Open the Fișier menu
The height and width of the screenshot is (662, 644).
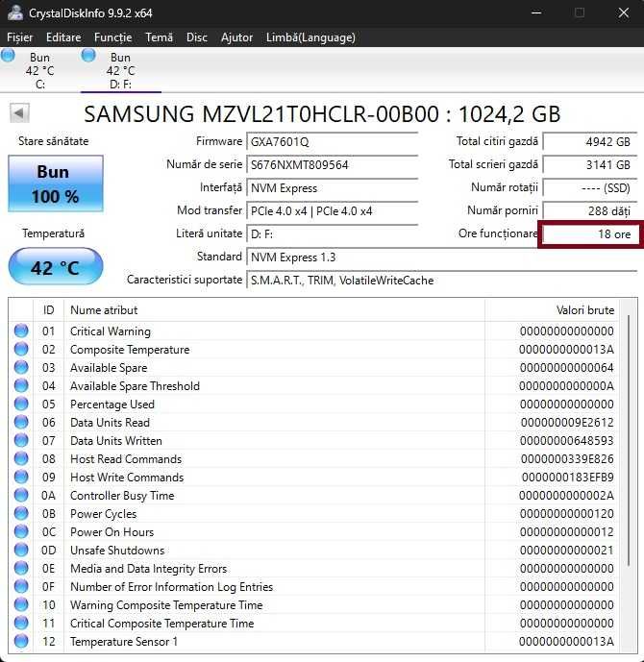click(19, 37)
